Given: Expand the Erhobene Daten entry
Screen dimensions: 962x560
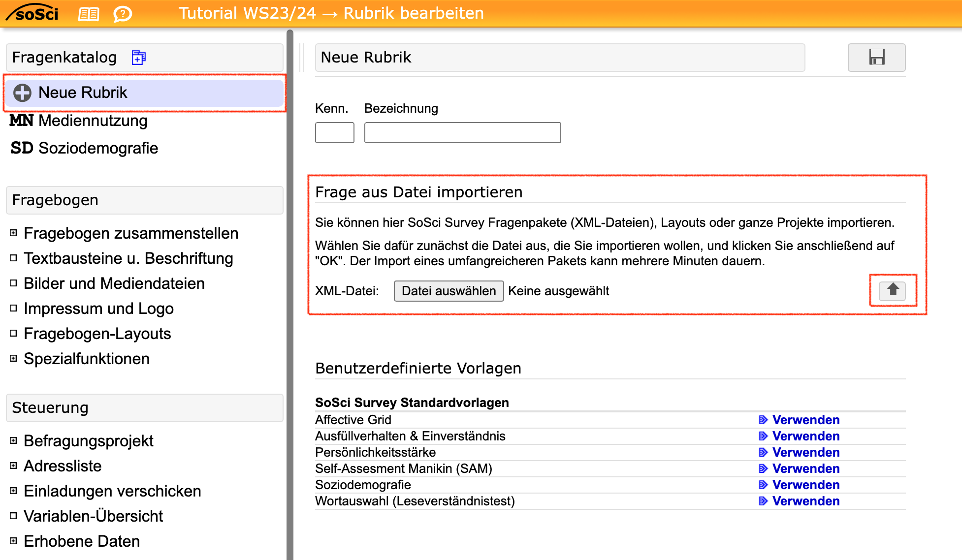Looking at the screenshot, I should [x=13, y=541].
